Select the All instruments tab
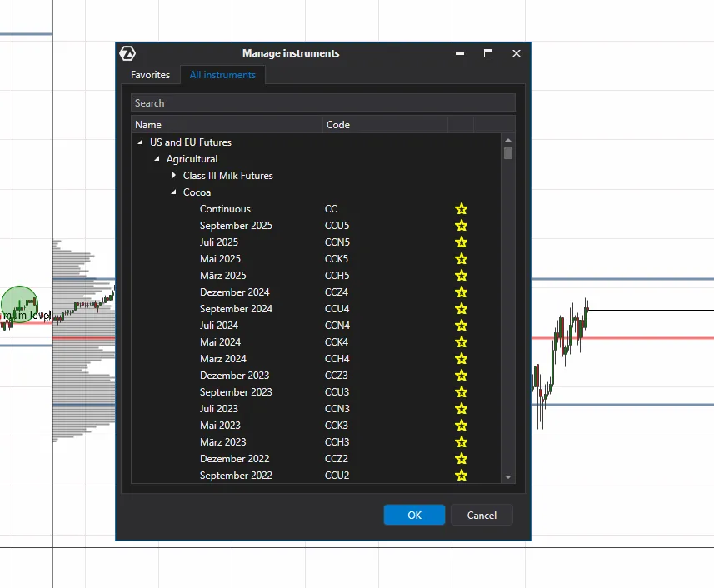Viewport: 714px width, 588px height. pos(222,75)
